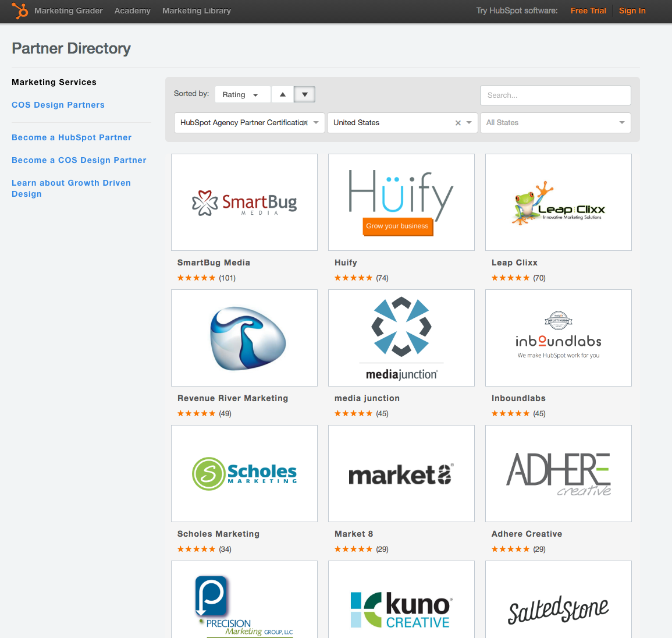Open the Scholes Marketing logo thumbnail
This screenshot has height=638, width=672.
[x=244, y=473]
